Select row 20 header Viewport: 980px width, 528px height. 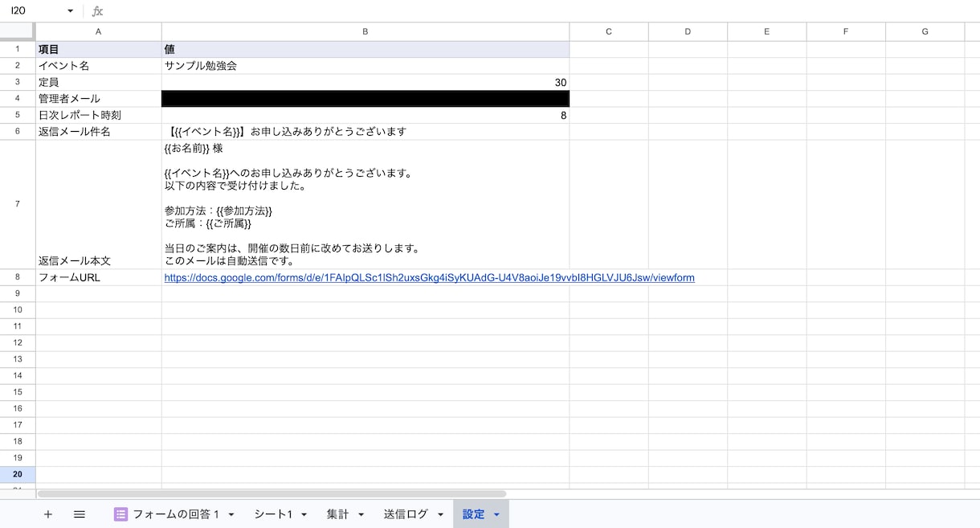pyautogui.click(x=18, y=474)
